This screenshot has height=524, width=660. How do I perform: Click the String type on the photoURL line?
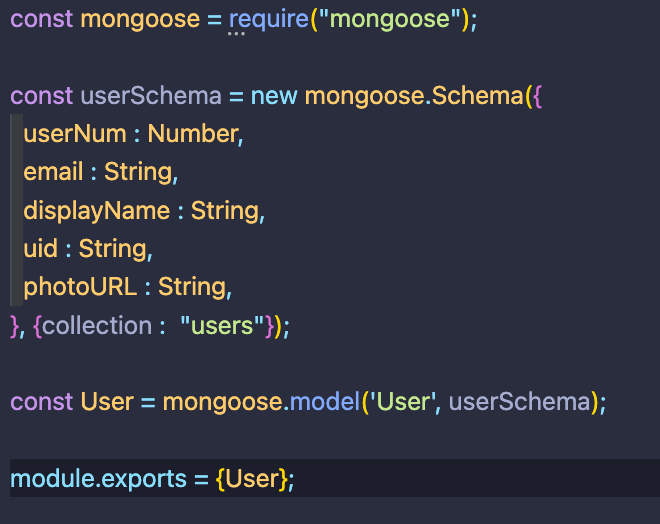[192, 288]
